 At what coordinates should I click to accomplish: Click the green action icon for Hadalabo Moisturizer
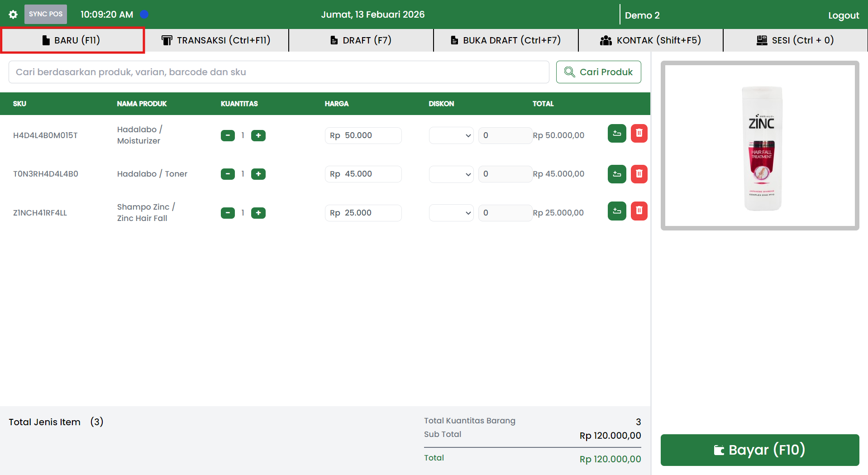click(x=616, y=133)
